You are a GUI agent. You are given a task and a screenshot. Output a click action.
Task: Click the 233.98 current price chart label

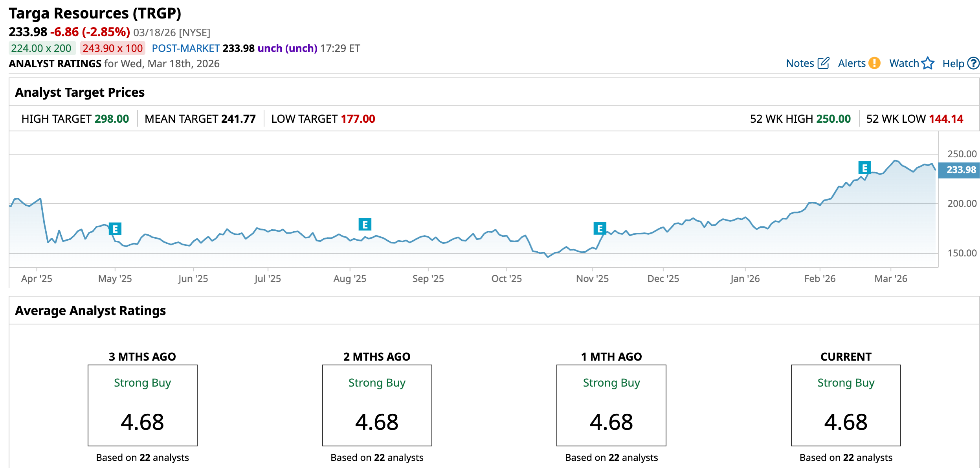(x=960, y=170)
